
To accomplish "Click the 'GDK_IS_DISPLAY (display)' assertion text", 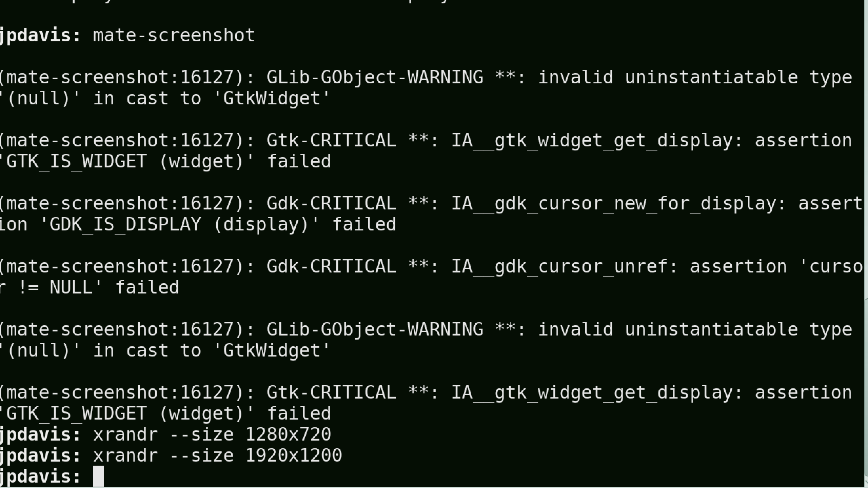I will pos(180,224).
